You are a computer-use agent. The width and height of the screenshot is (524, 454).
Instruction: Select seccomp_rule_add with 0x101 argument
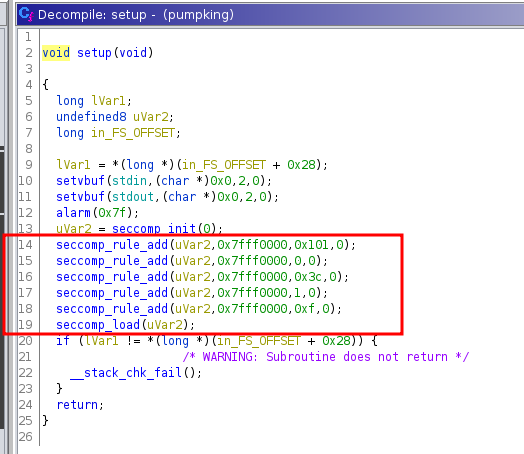pos(206,245)
